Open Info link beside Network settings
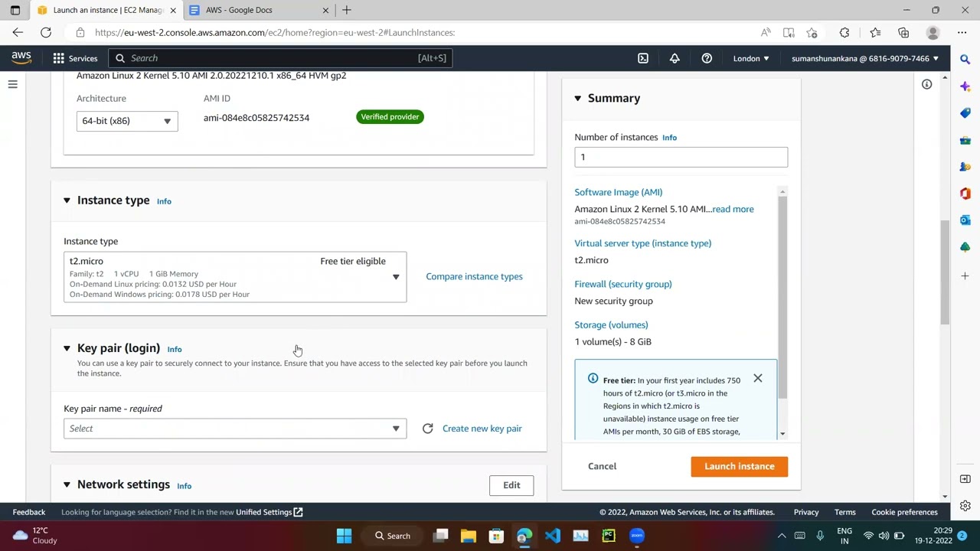 [184, 486]
